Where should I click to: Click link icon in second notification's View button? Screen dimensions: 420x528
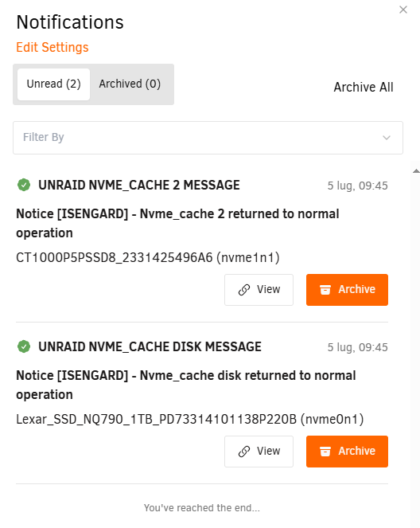point(244,452)
